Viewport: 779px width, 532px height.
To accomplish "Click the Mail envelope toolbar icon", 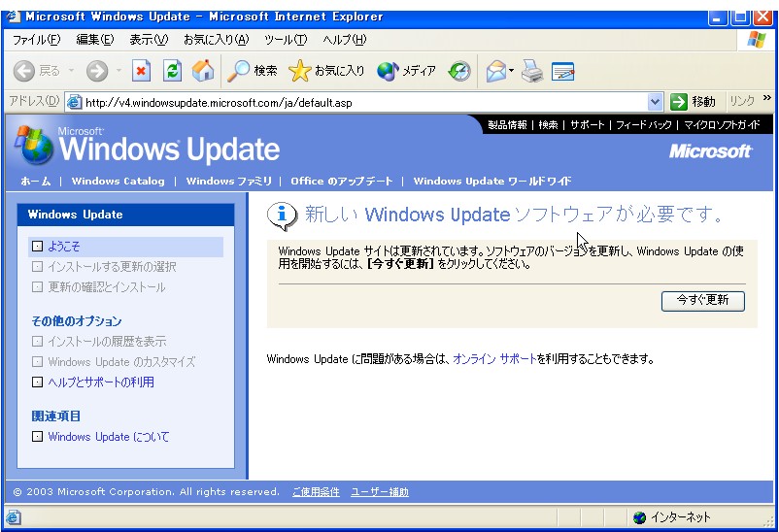I will 495,71.
